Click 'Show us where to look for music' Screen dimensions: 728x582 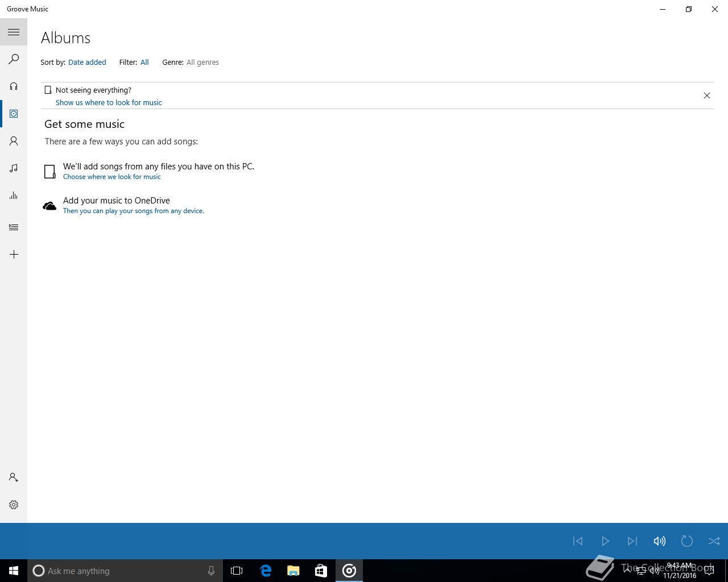click(109, 103)
